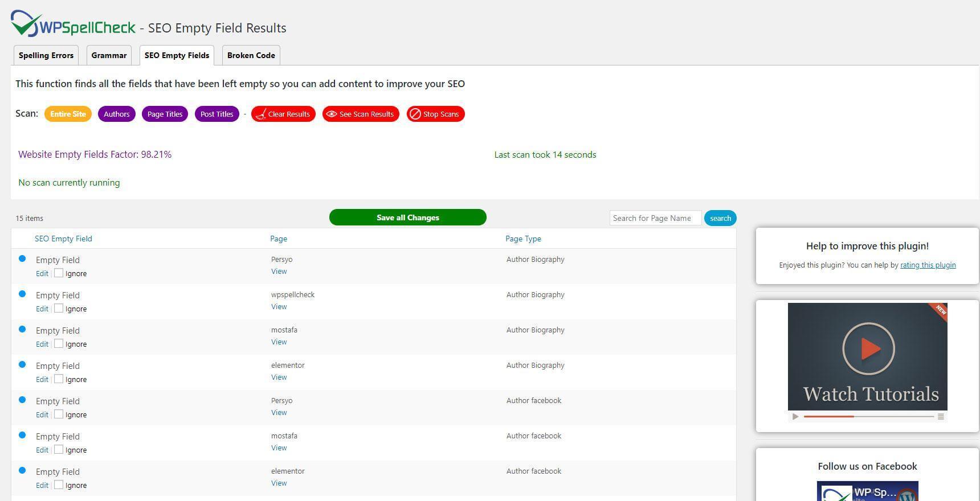Edit the elementor Author facebook field
The width and height of the screenshot is (980, 501).
click(x=42, y=485)
